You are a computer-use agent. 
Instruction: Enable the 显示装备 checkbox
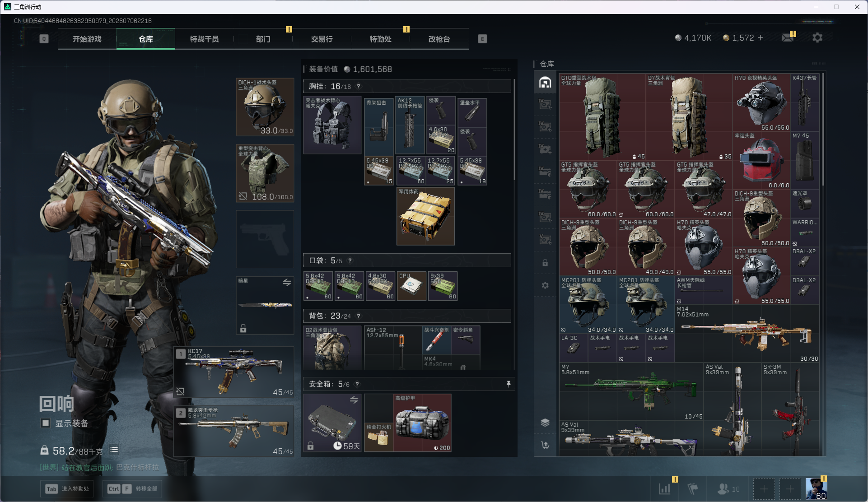46,423
